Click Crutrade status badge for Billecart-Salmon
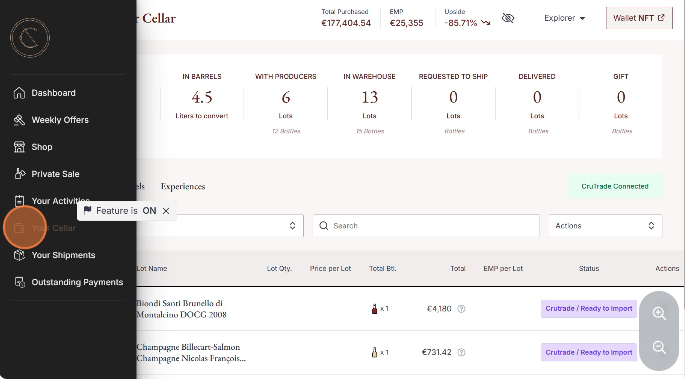This screenshot has width=685, height=385. 588,353
